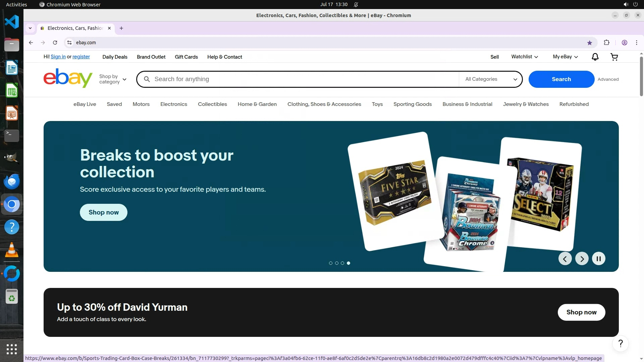Image resolution: width=644 pixels, height=362 pixels.
Task: Open the eBay notifications bell
Action: click(x=595, y=57)
